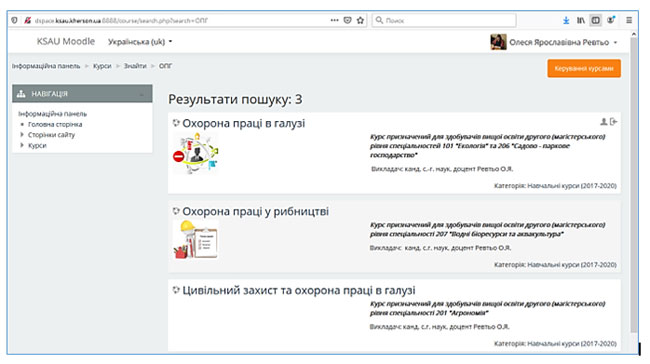Click description text mentioning 201 Агрономія
650x364 pixels.
click(x=487, y=308)
